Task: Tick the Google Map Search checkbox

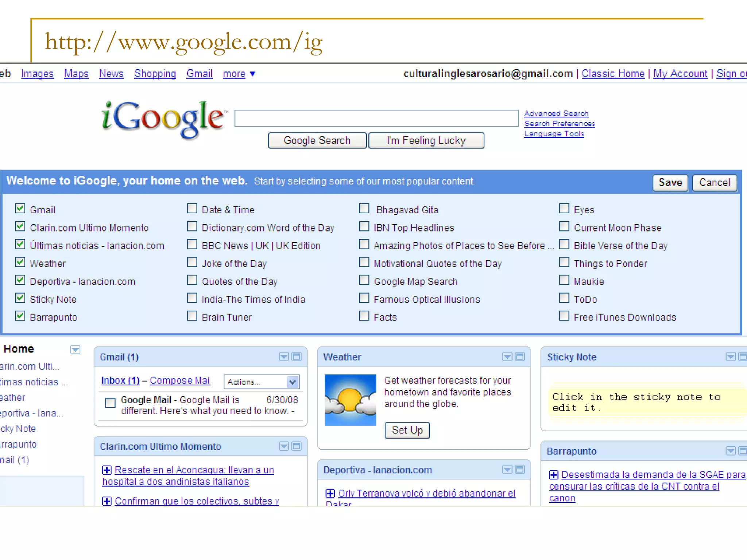Action: click(364, 280)
